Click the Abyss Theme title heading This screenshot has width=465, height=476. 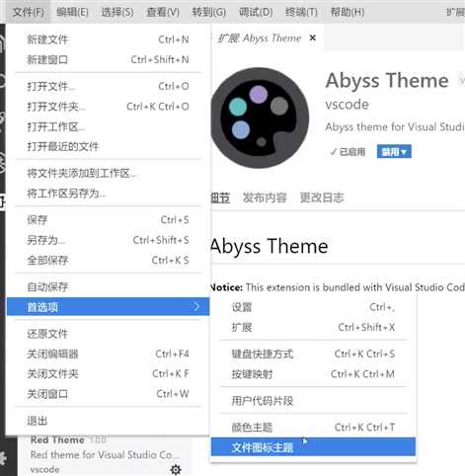[387, 81]
